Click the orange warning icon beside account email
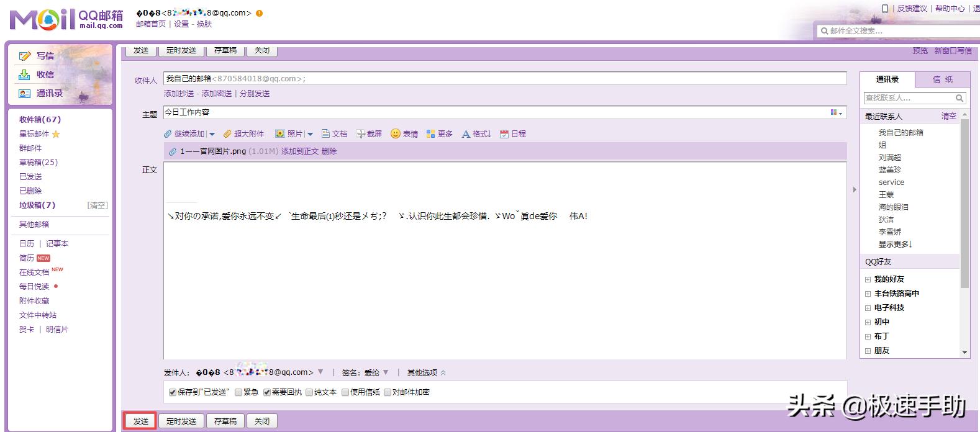The height and width of the screenshot is (432, 980). pyautogui.click(x=259, y=13)
